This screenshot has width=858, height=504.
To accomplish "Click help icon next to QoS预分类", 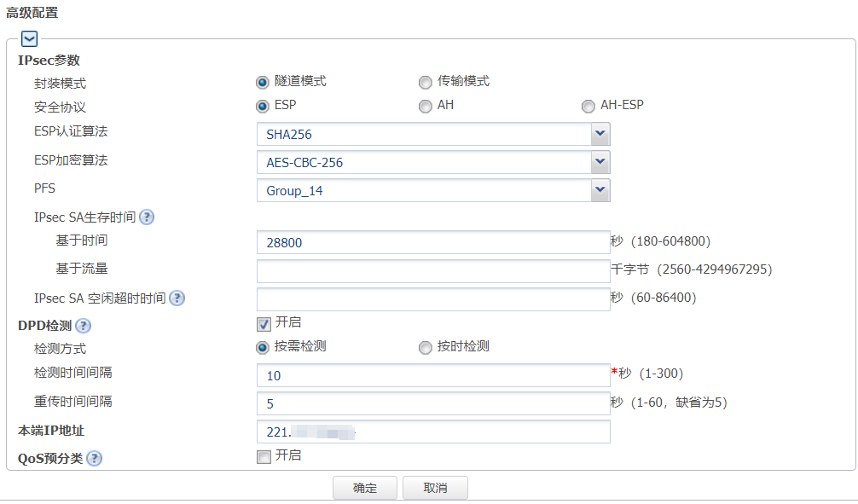I will 94,459.
